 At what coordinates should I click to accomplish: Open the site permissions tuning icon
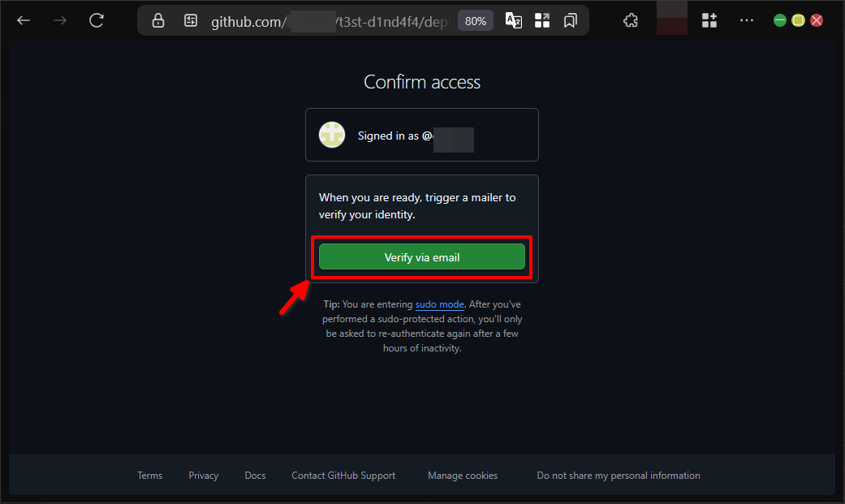click(x=191, y=20)
